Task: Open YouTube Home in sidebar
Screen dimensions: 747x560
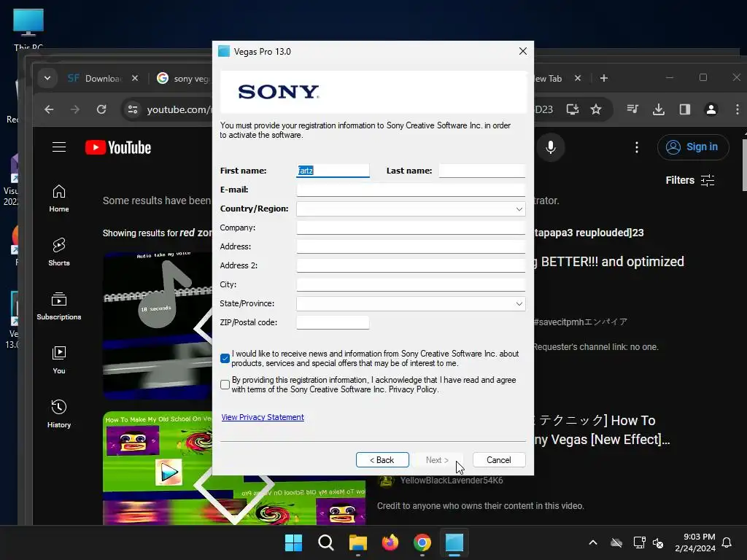Action: pyautogui.click(x=59, y=198)
